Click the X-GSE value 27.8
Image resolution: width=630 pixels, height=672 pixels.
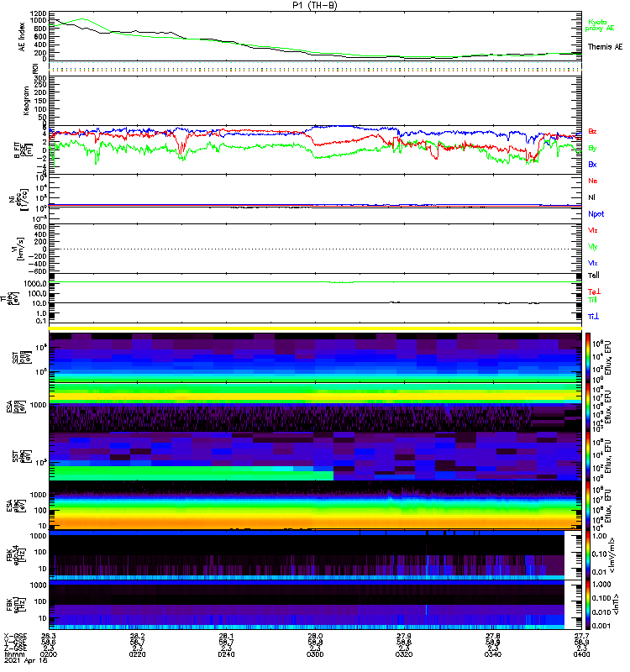pyautogui.click(x=492, y=636)
